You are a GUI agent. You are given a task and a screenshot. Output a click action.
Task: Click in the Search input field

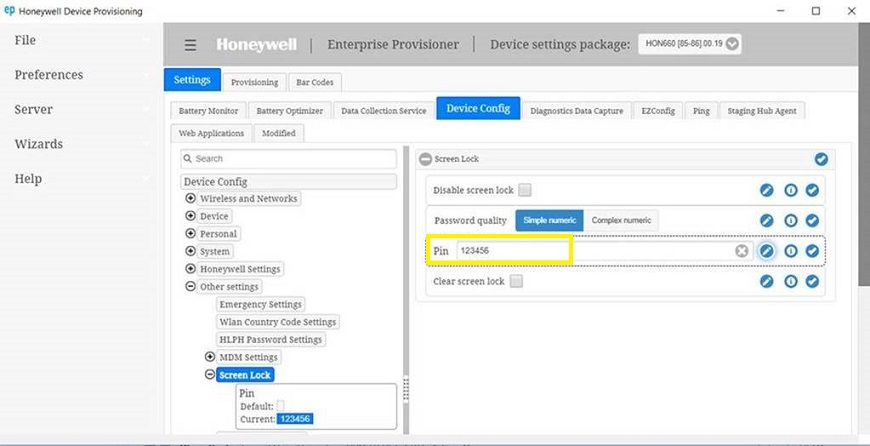click(x=289, y=159)
